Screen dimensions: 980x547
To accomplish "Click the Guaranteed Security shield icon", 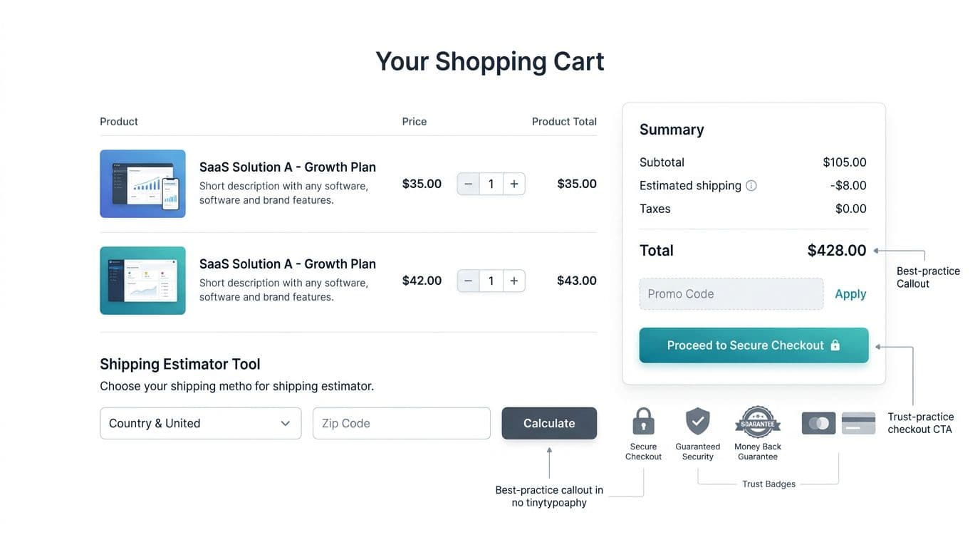I will [x=697, y=422].
